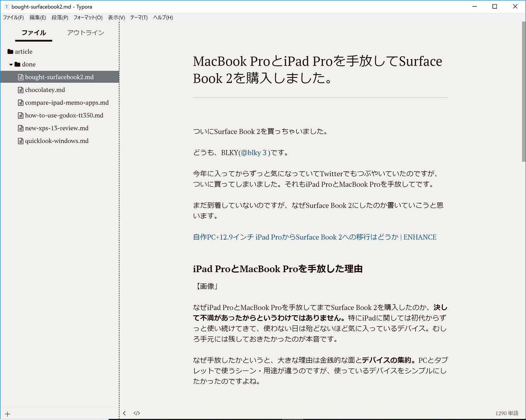This screenshot has height=420, width=526.
Task: Click the main title heading text
Action: [x=317, y=70]
